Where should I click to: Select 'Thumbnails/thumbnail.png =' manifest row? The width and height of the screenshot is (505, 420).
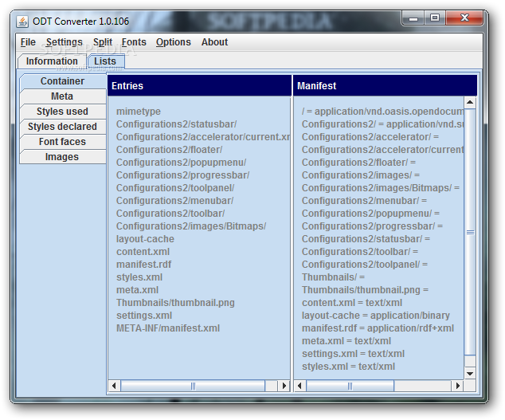click(365, 290)
